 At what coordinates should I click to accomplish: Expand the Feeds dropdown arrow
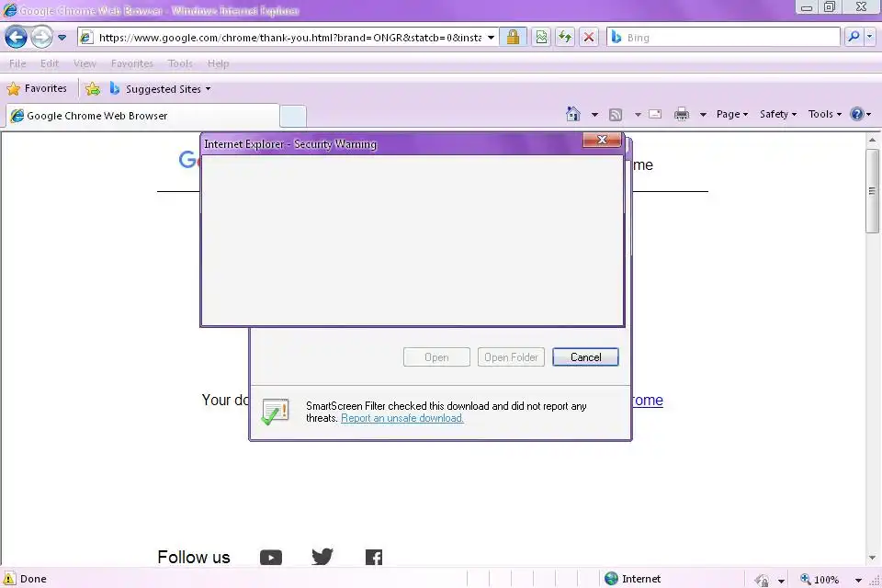638,115
